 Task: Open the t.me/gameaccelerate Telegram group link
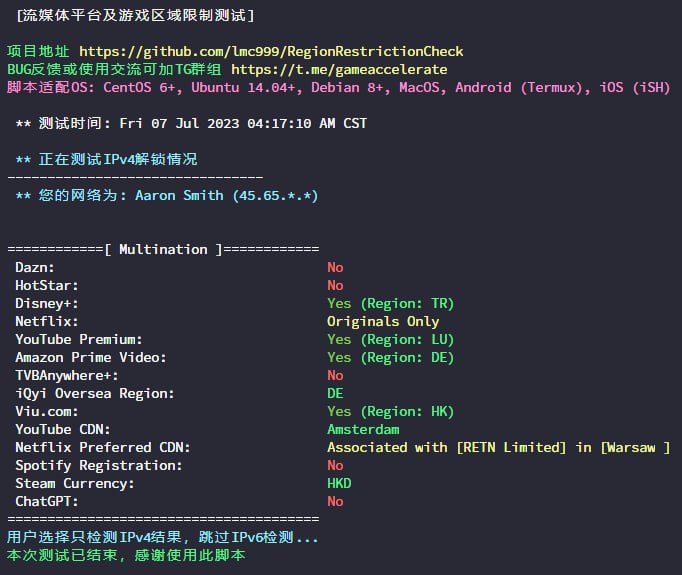click(339, 69)
